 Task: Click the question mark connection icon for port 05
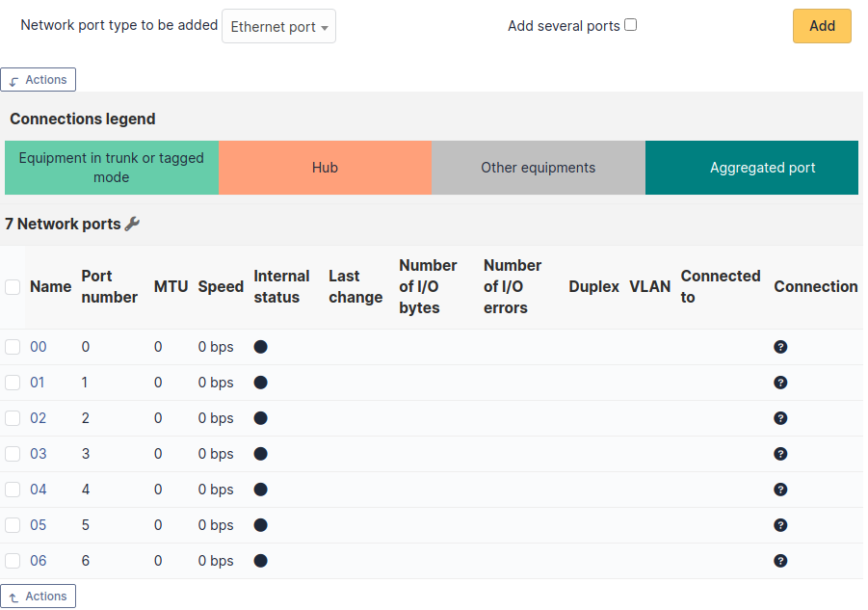pyautogui.click(x=780, y=525)
